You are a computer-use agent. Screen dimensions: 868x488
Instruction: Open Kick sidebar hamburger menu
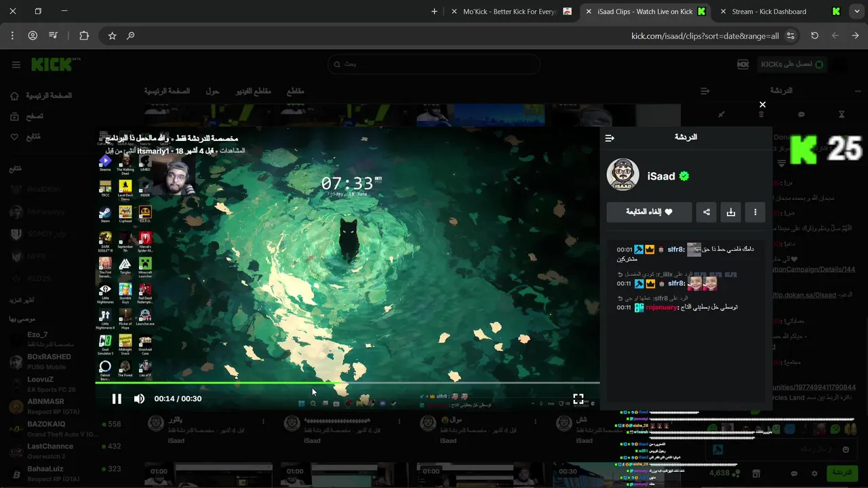pyautogui.click(x=16, y=64)
